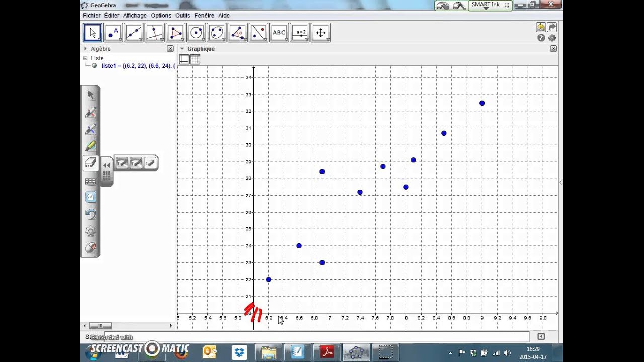Expand the Algèbre style bar triangle
The image size is (644, 362).
tap(85, 49)
